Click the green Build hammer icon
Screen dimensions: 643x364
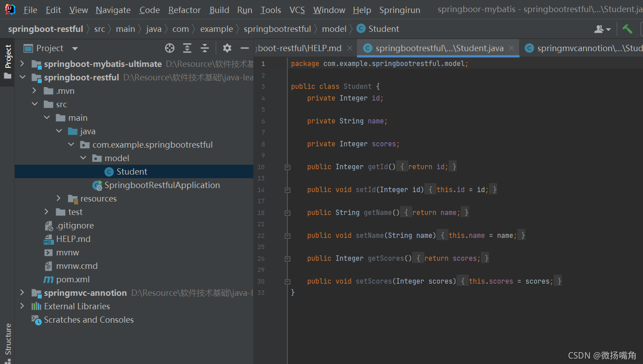click(627, 29)
